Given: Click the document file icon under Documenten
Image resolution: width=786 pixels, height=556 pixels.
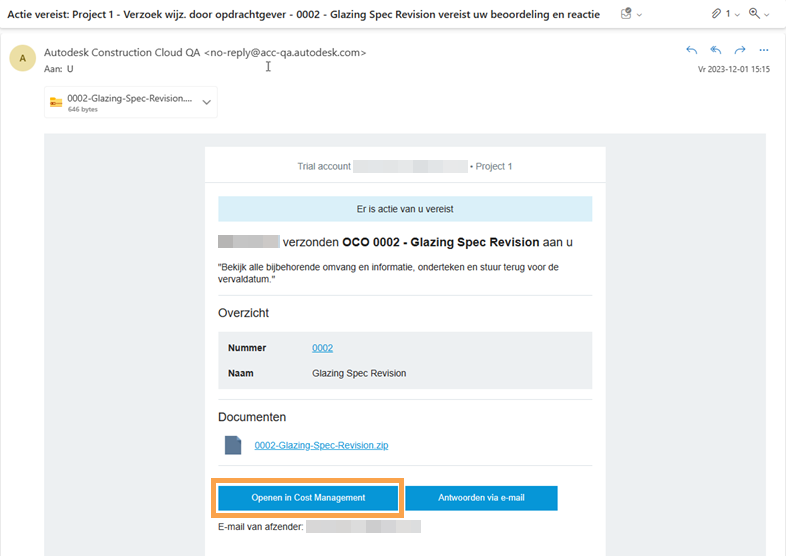Looking at the screenshot, I should 233,445.
